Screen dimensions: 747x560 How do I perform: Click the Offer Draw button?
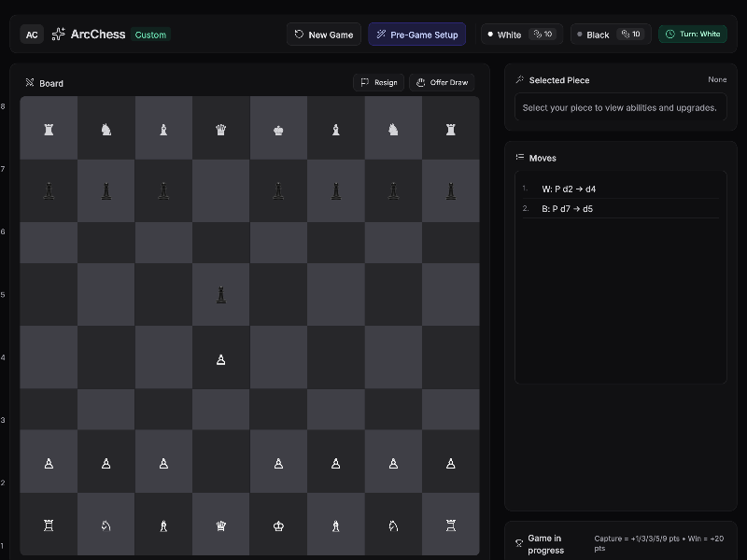442,82
